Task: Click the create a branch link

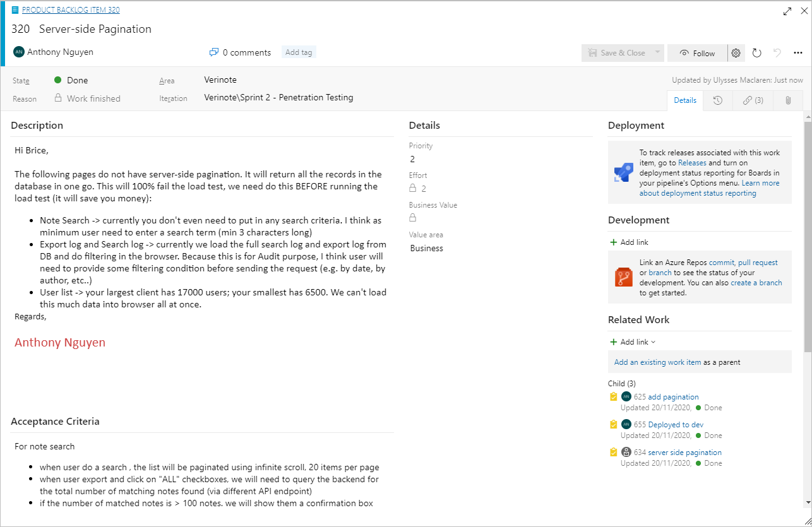Action: pos(756,283)
